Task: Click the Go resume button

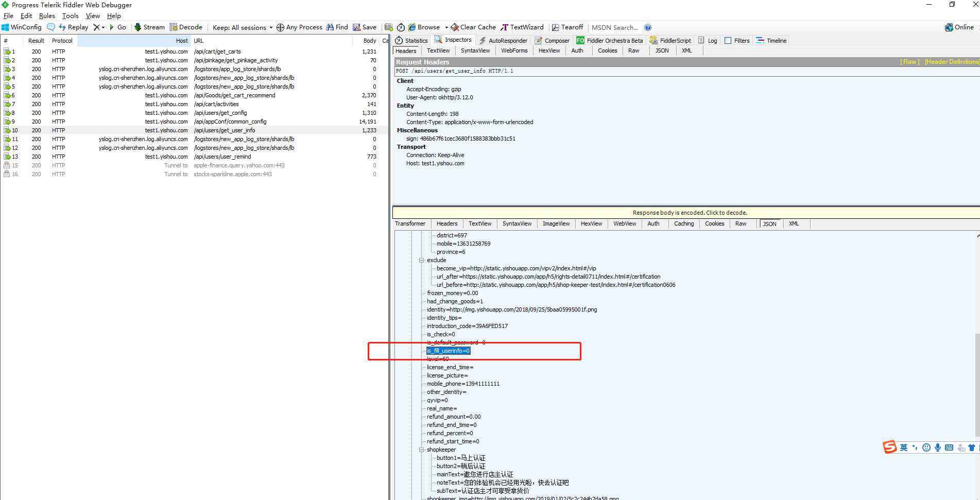Action: (x=118, y=27)
